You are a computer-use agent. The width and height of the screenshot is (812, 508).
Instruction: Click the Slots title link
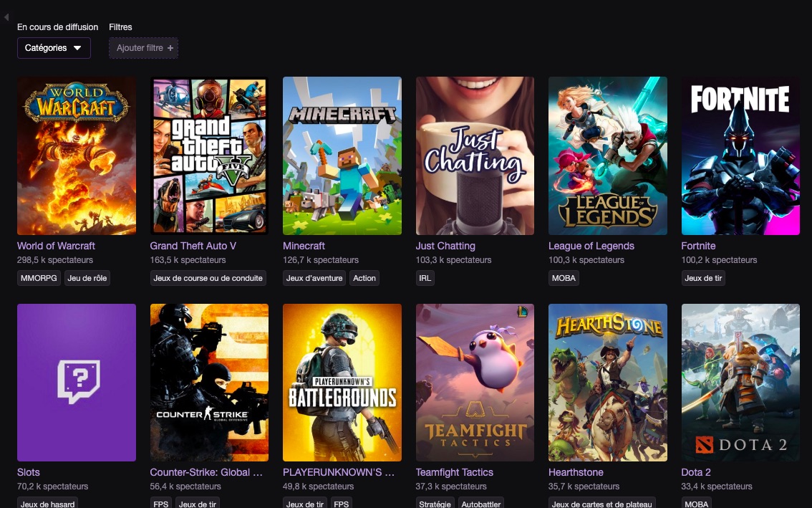(29, 472)
